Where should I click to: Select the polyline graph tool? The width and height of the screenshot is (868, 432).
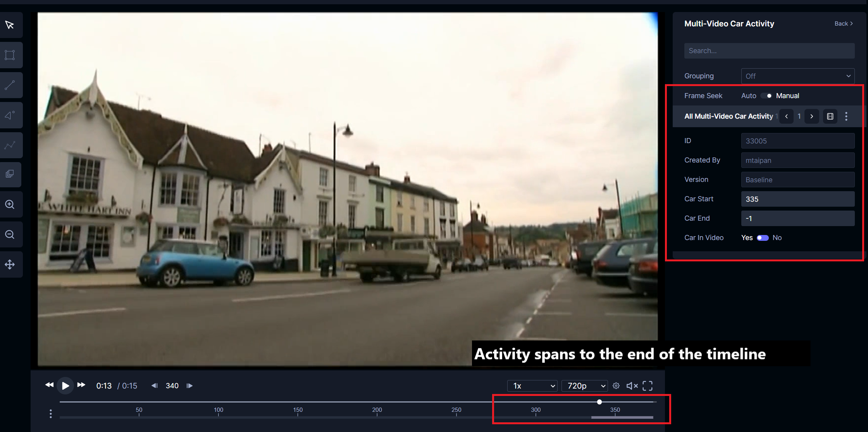(x=10, y=145)
